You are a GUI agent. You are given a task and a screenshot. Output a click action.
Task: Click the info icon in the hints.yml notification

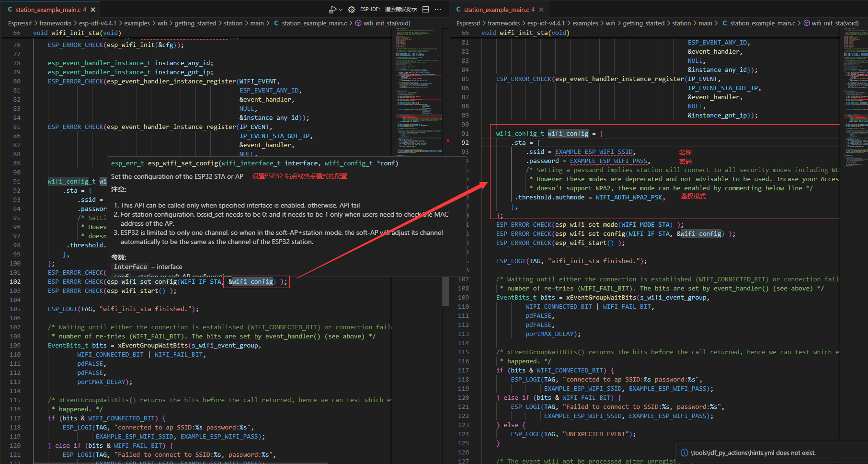[x=684, y=453]
